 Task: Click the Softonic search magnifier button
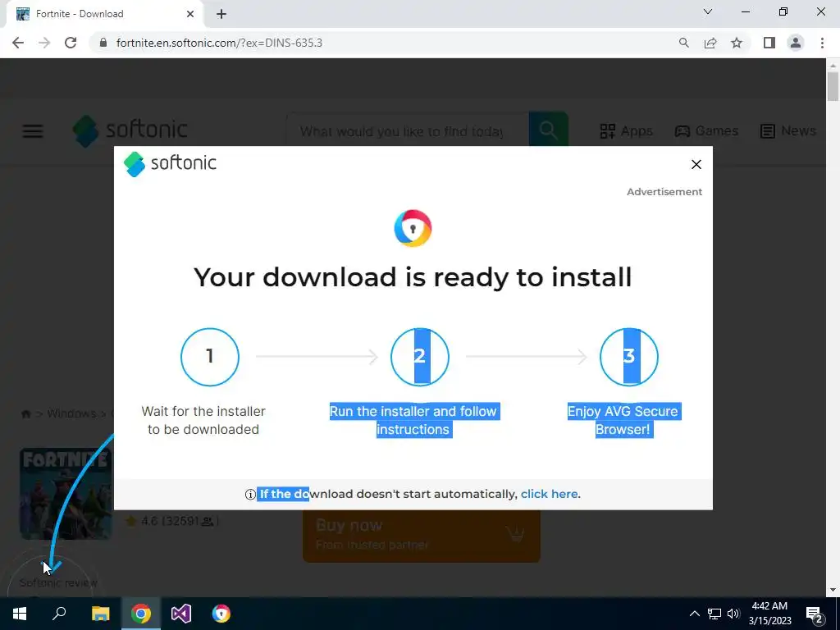[549, 130]
